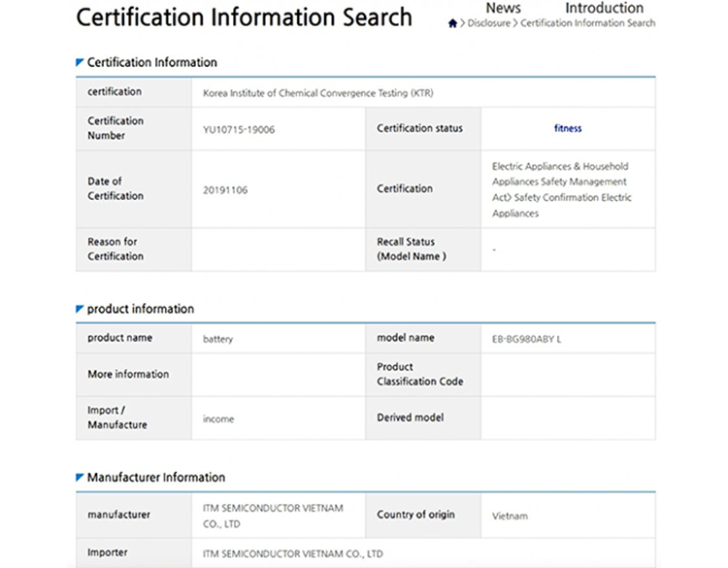Click the Safety Confirmation Electric Appliances text
The height and width of the screenshot is (568, 728).
(x=562, y=205)
